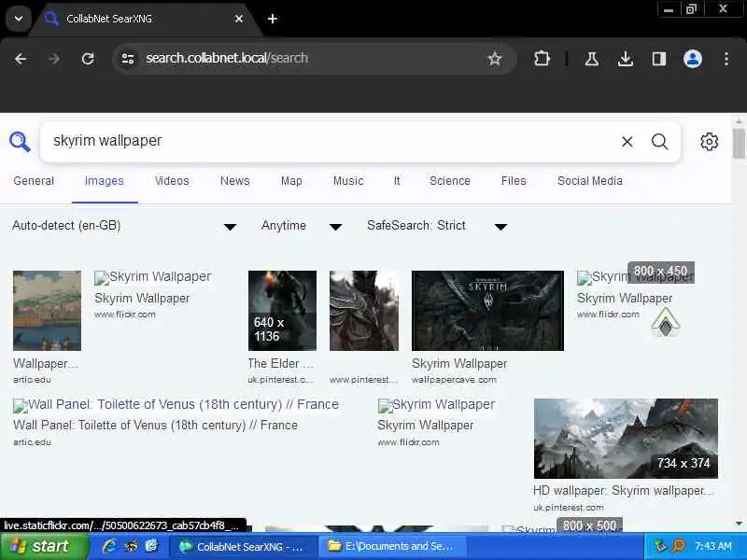Click the wallpapercave.com source text
Image resolution: width=747 pixels, height=560 pixels.
pyautogui.click(x=454, y=380)
